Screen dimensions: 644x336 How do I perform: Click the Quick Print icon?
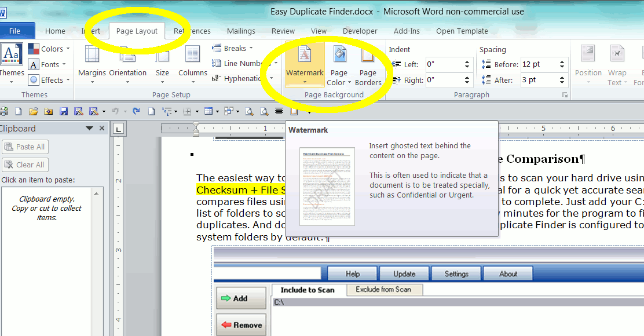(x=4, y=111)
